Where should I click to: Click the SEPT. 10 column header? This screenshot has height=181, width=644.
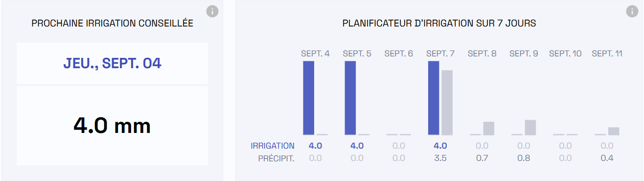click(565, 53)
